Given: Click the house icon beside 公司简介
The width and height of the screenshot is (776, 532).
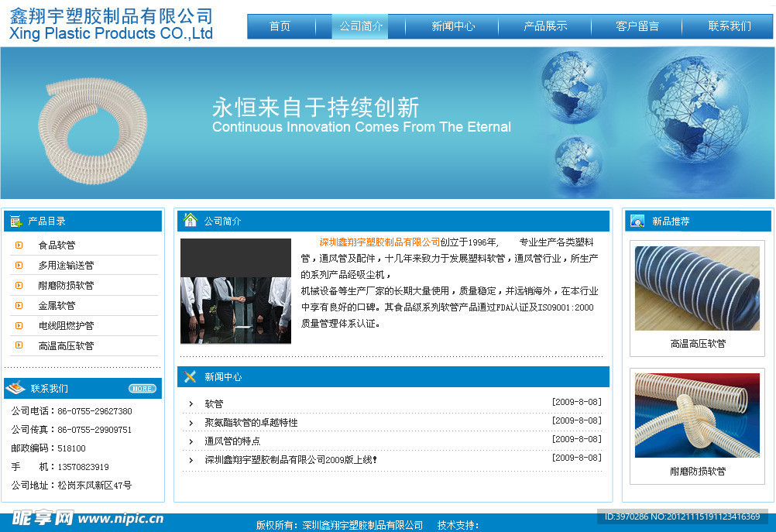Looking at the screenshot, I should [190, 221].
